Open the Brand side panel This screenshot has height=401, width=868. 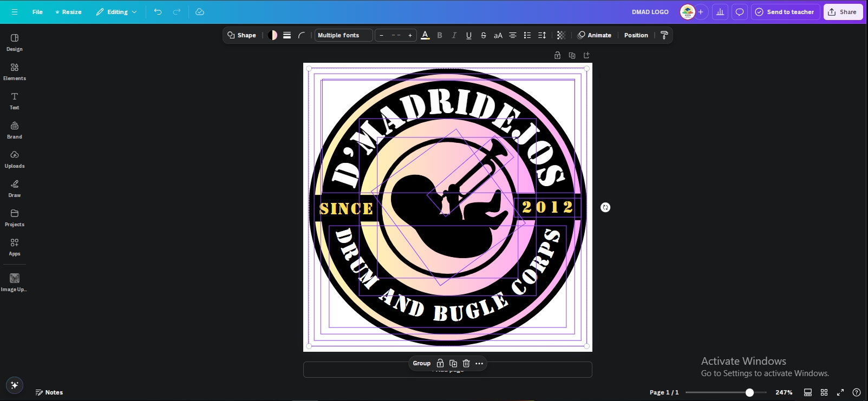[15, 130]
